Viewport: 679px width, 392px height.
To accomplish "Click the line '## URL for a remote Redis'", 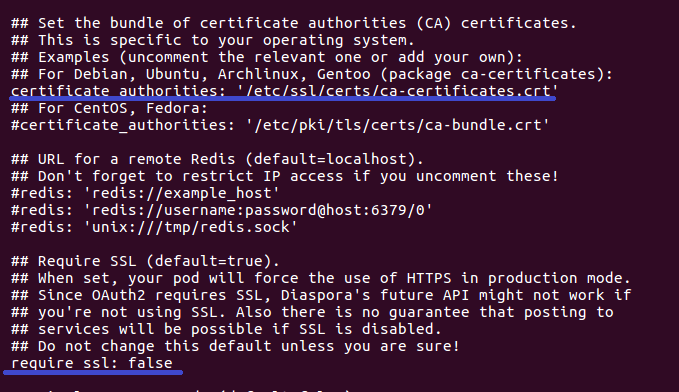I will tap(217, 159).
